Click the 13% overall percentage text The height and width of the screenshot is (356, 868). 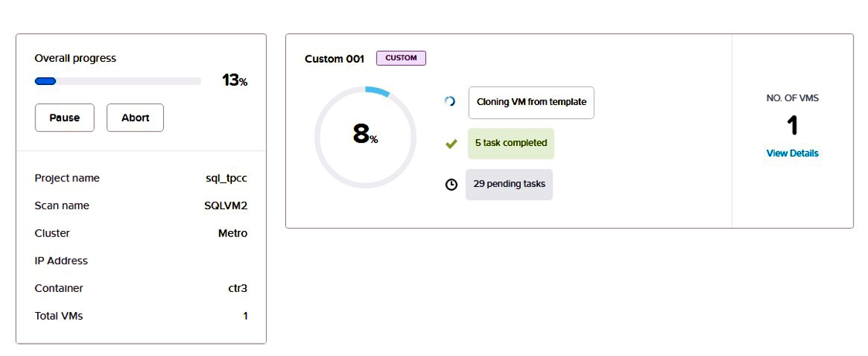235,81
